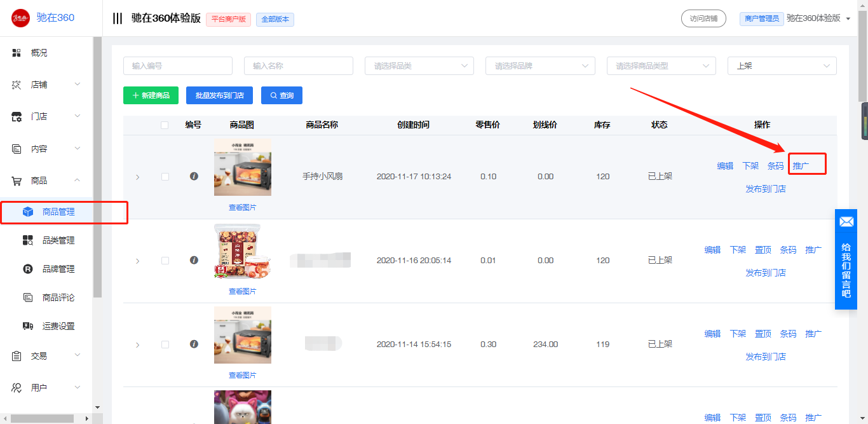The height and width of the screenshot is (424, 868).
Task: Click the 访问店铺 button
Action: [x=703, y=18]
